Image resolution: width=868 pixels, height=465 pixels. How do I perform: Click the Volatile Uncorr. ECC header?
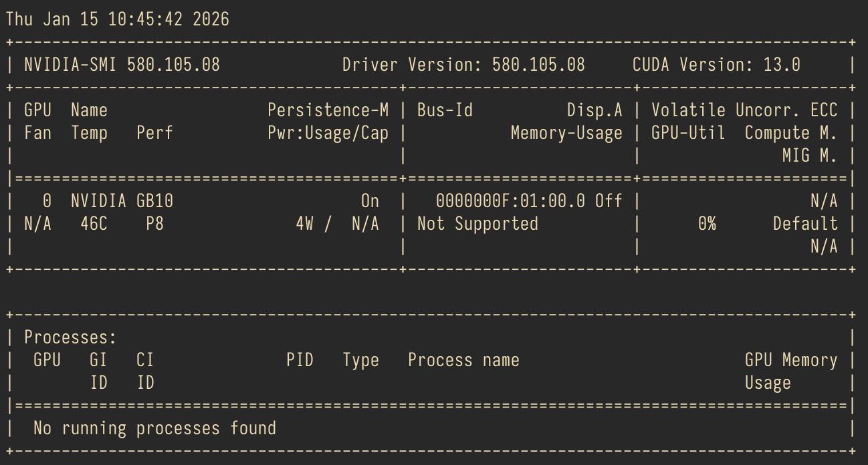click(744, 110)
